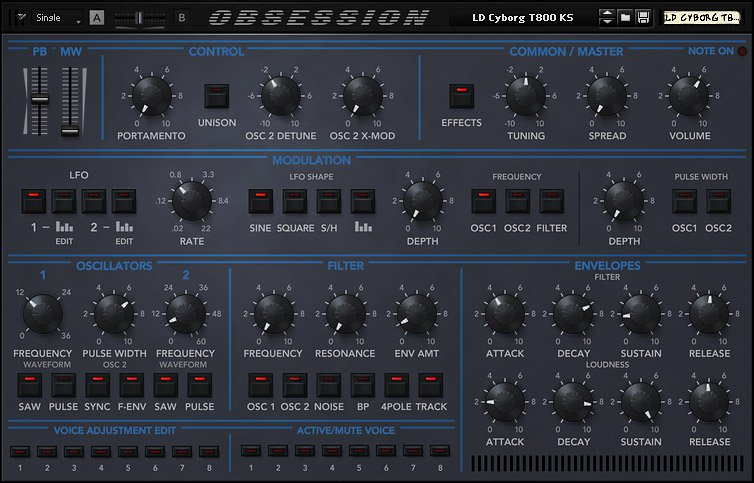Viewport: 754px width, 483px height.
Task: Select the SINE LFO shape
Action: click(261, 201)
